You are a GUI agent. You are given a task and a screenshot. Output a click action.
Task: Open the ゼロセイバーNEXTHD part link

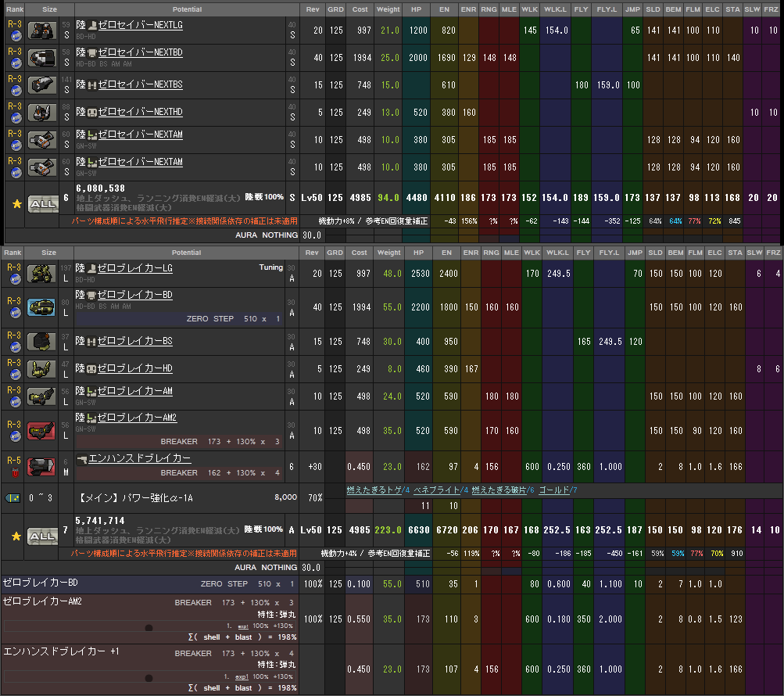pos(141,112)
